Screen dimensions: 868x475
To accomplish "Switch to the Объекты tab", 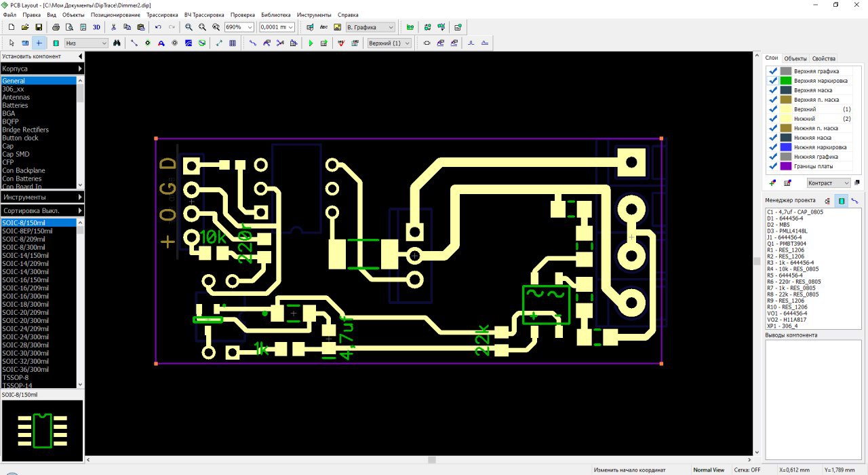I will click(x=795, y=58).
